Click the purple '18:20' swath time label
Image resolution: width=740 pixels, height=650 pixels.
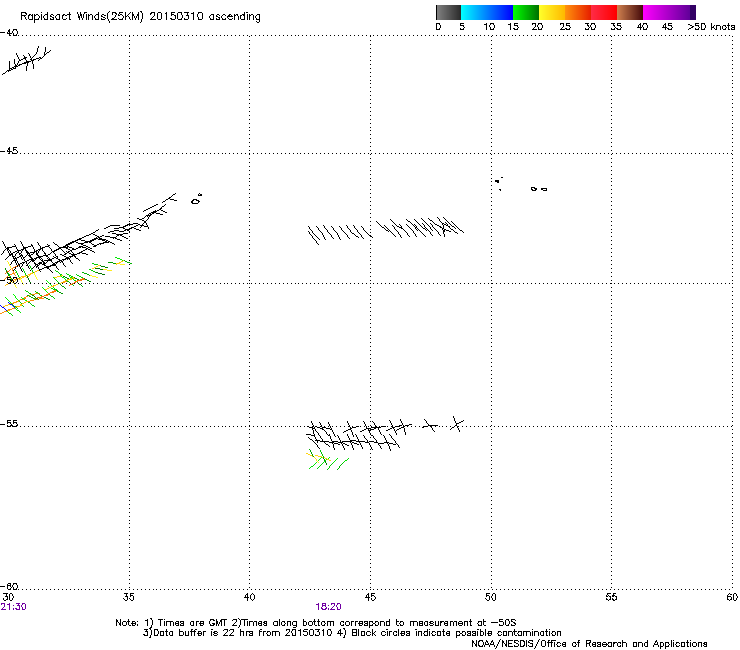click(x=328, y=607)
